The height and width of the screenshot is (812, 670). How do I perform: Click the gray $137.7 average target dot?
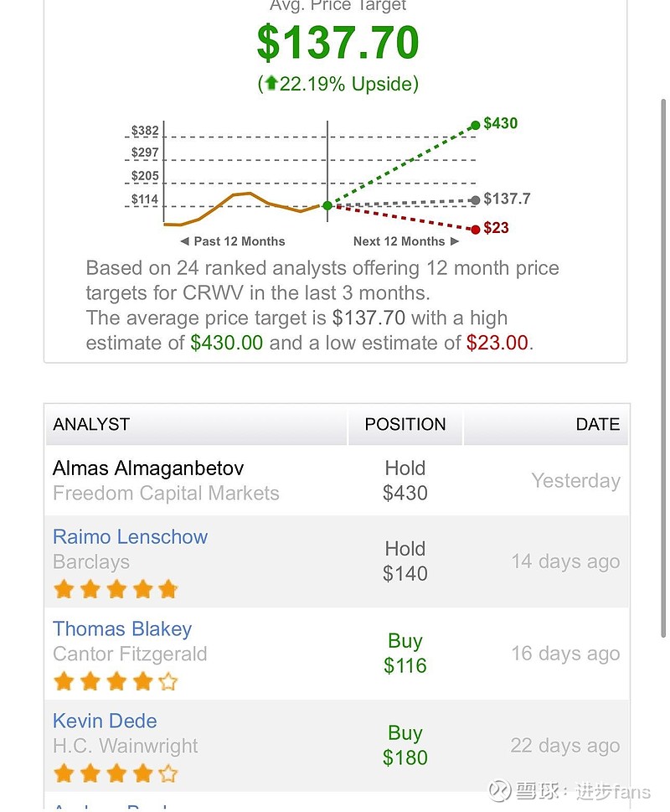point(476,199)
